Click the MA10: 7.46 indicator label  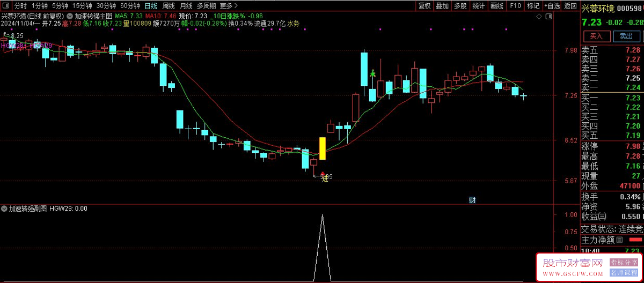click(160, 17)
